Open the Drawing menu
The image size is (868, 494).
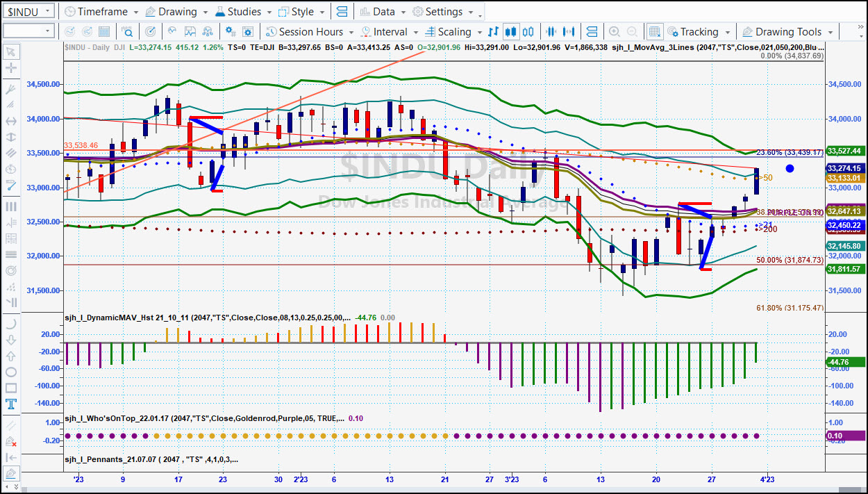click(x=172, y=12)
